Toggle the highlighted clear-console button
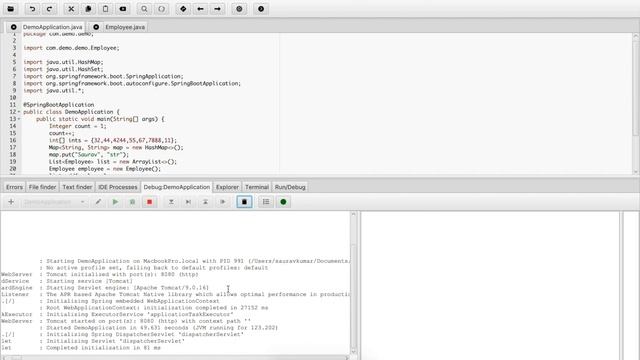The width and height of the screenshot is (640, 360). [244, 202]
